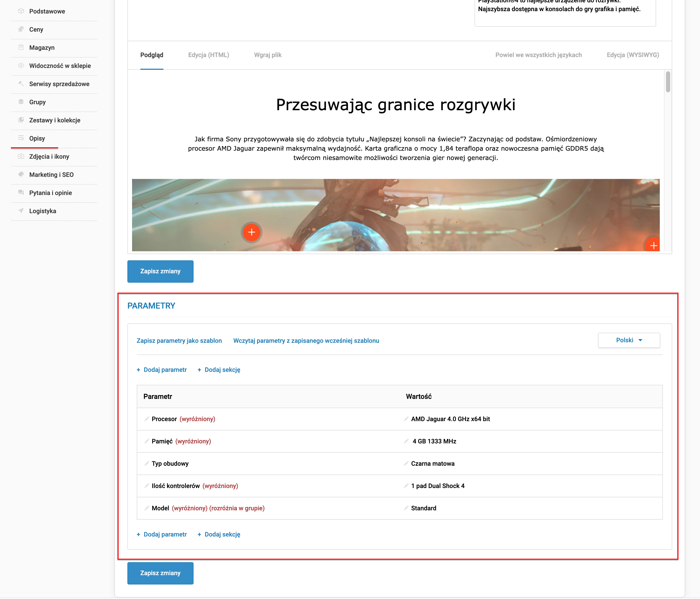Screen dimensions: 700x599
Task: Click the Magazyn box icon
Action: click(x=21, y=47)
